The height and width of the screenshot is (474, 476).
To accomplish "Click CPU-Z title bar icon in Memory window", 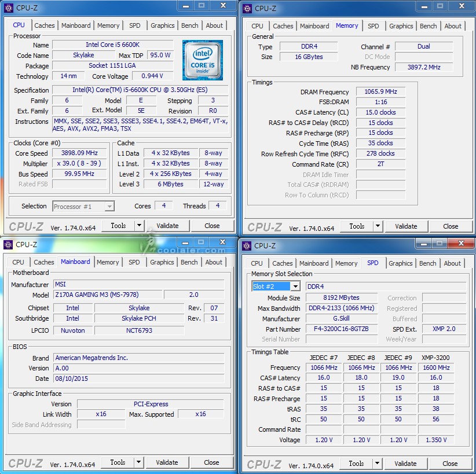I will pos(247,8).
